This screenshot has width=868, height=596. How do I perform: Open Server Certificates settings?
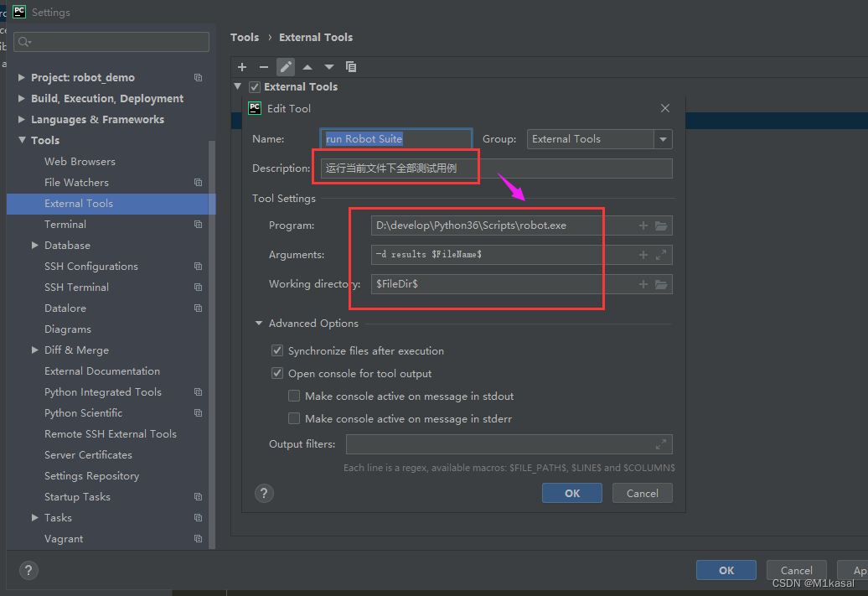pyautogui.click(x=88, y=455)
